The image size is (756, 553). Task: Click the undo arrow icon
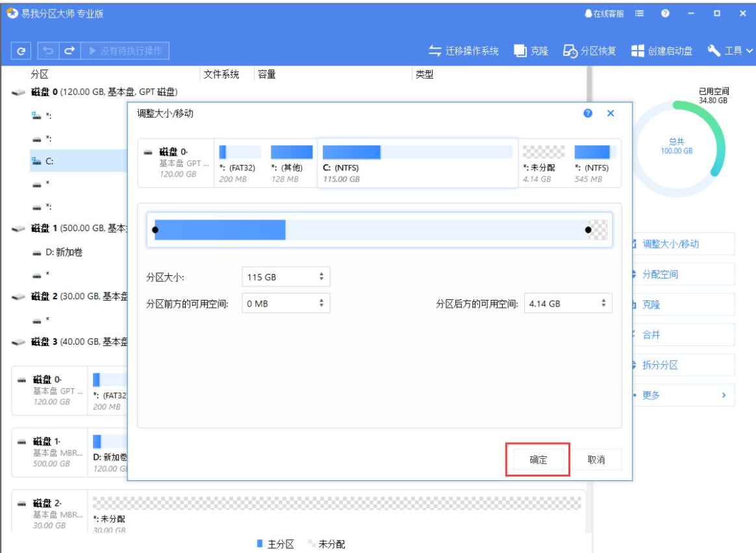click(49, 51)
